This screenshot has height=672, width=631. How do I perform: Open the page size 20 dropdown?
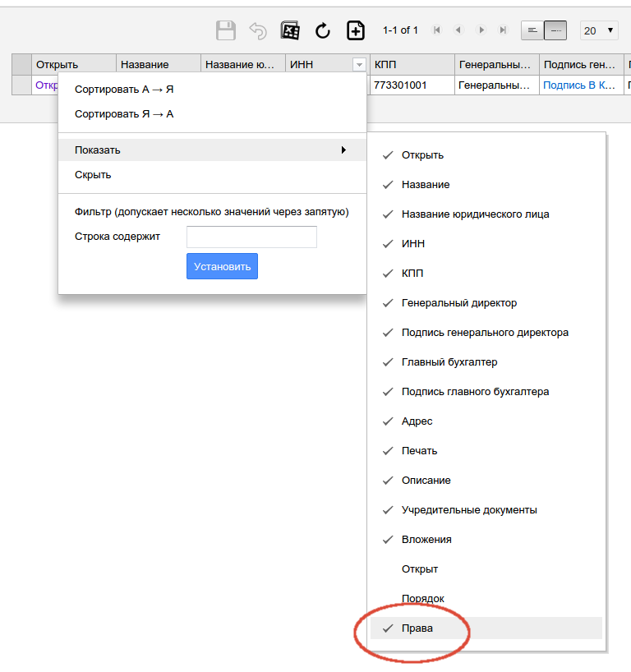click(599, 30)
